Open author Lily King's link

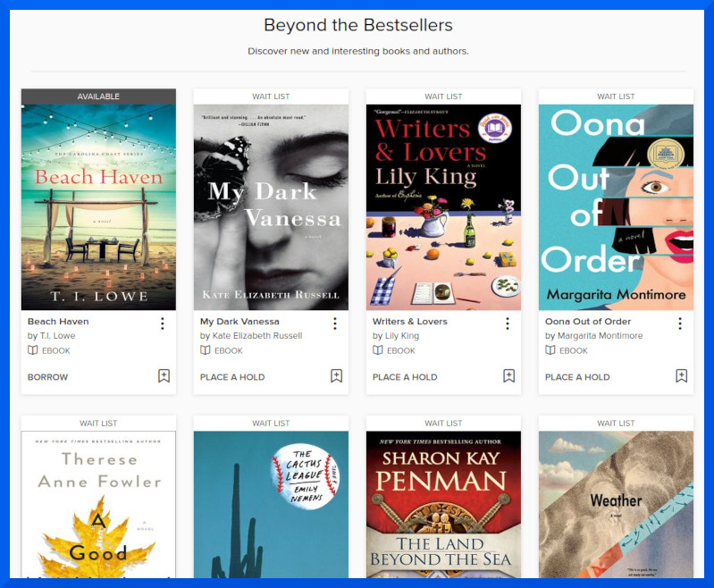(x=402, y=336)
